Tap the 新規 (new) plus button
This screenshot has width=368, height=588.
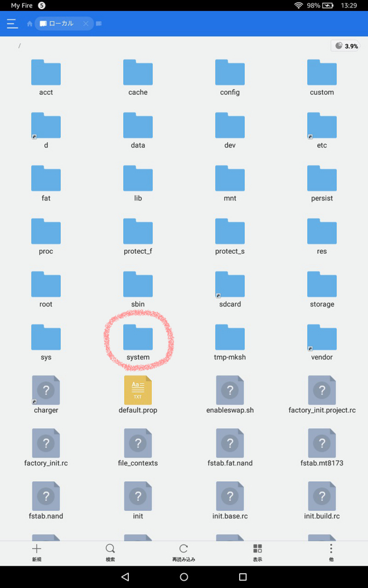[x=36, y=553]
